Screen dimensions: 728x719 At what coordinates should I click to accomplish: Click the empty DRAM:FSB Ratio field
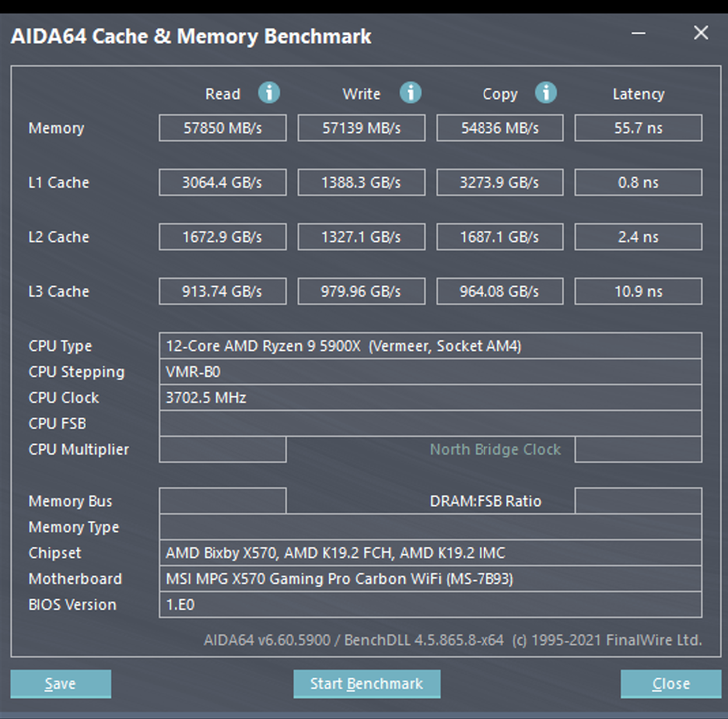[639, 500]
